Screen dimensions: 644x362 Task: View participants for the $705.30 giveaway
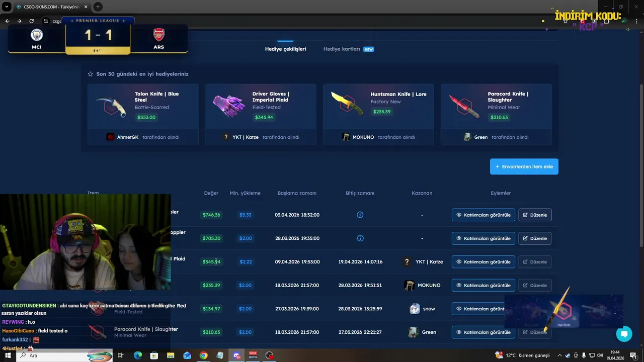[x=484, y=238]
